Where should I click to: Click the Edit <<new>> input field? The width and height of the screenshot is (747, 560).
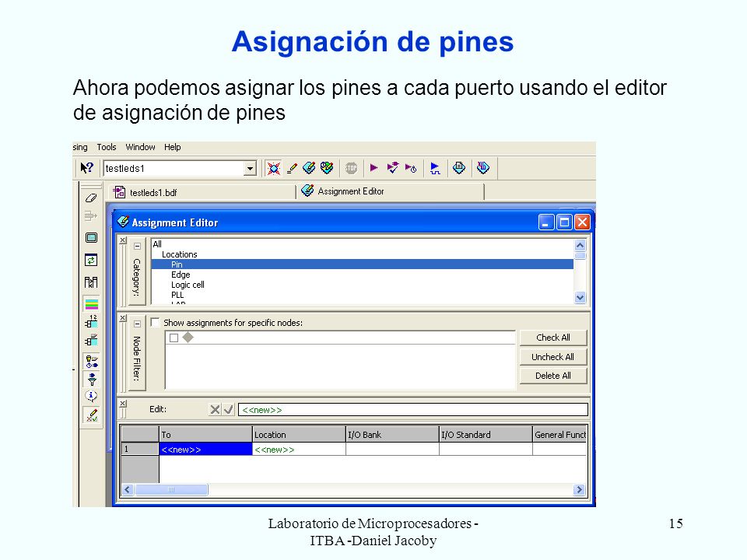click(x=413, y=410)
